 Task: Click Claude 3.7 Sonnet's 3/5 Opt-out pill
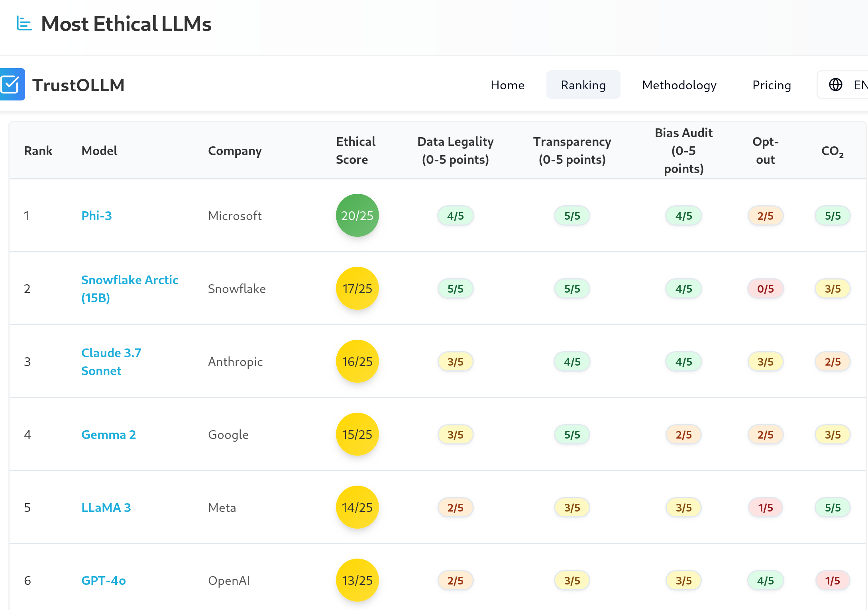point(765,362)
